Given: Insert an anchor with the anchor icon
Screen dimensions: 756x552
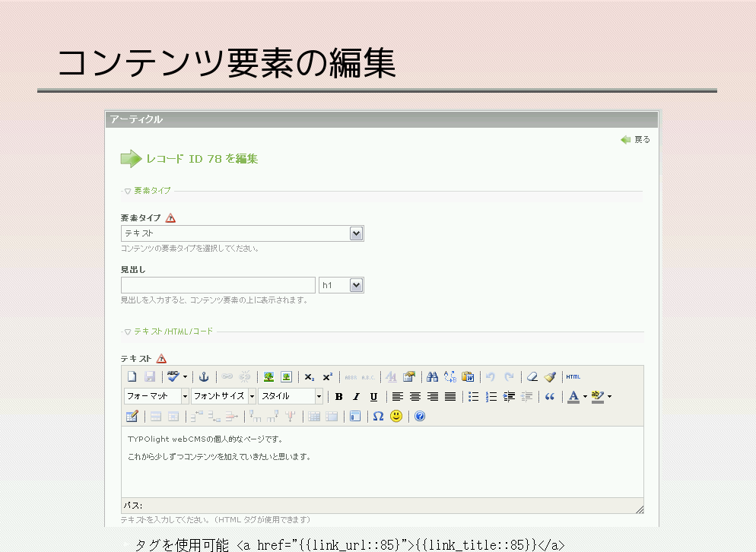Looking at the screenshot, I should pyautogui.click(x=203, y=376).
